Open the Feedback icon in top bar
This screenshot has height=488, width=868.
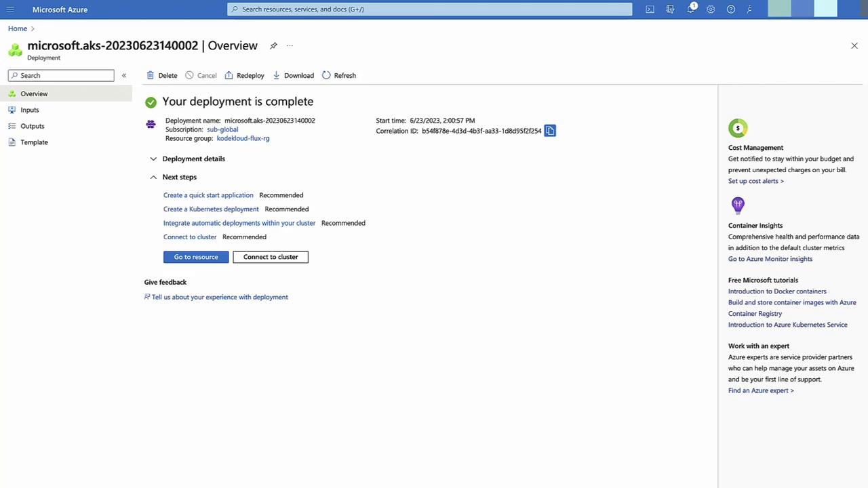pyautogui.click(x=749, y=9)
